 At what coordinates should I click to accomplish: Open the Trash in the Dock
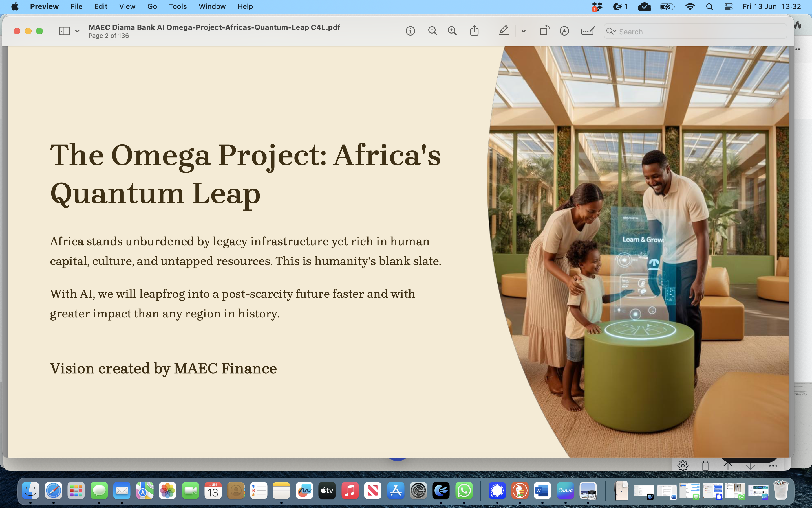780,491
